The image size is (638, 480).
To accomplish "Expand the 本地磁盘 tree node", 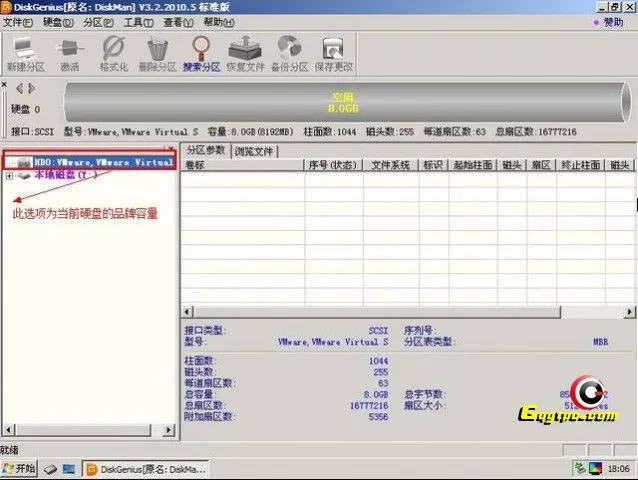I will 9,176.
